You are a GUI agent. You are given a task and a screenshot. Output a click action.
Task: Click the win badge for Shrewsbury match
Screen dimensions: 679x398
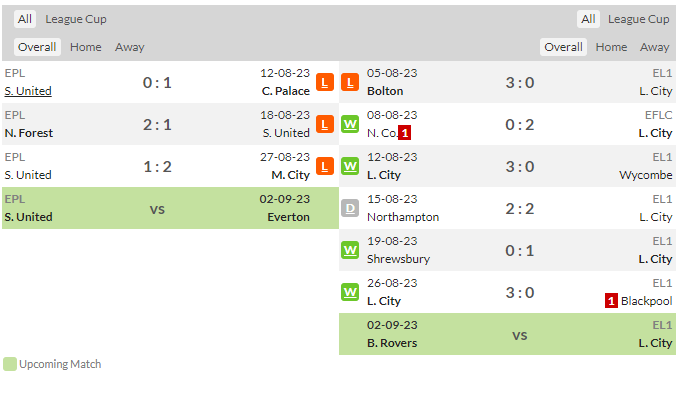pyautogui.click(x=350, y=250)
